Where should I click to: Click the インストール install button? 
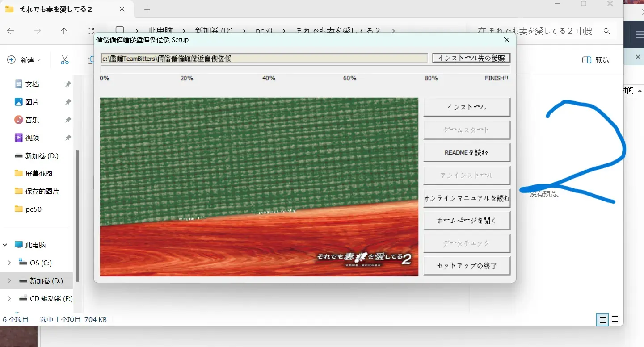(467, 107)
